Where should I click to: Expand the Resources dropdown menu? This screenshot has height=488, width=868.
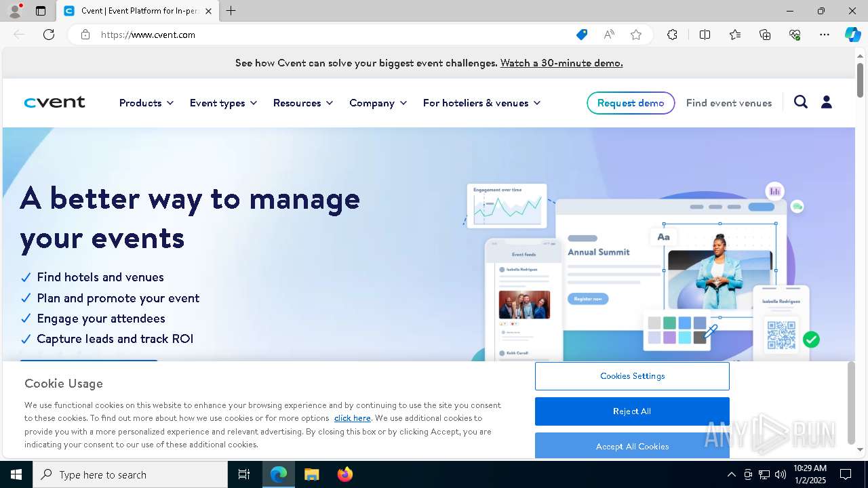click(303, 103)
